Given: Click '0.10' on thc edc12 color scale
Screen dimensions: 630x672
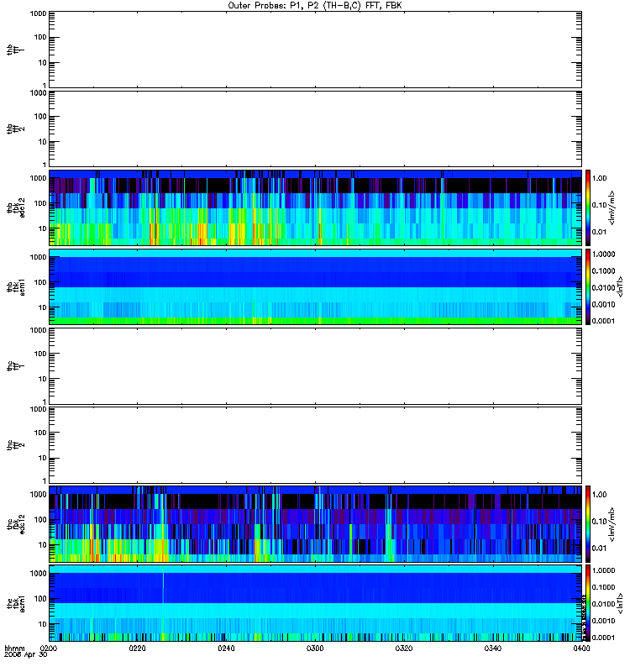Looking at the screenshot, I should coord(600,522).
